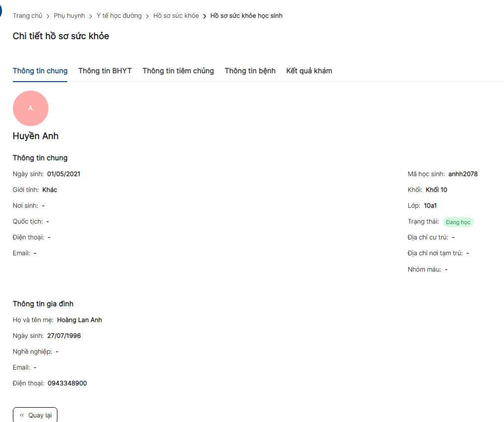The width and height of the screenshot is (504, 422).
Task: Click the Nghề nghiệp label
Action: [x=32, y=352]
